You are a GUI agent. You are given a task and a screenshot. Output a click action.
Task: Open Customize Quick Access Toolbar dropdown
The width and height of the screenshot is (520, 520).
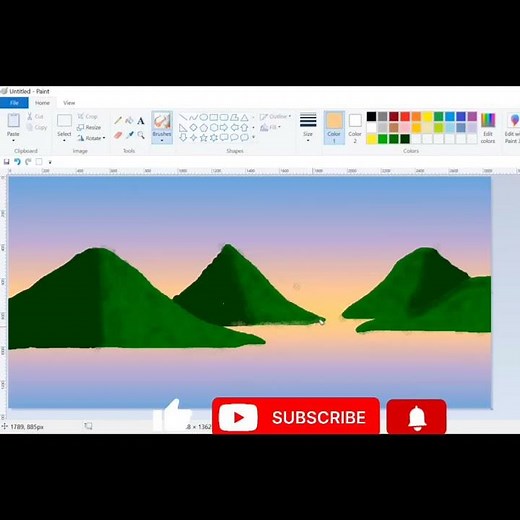(50, 162)
